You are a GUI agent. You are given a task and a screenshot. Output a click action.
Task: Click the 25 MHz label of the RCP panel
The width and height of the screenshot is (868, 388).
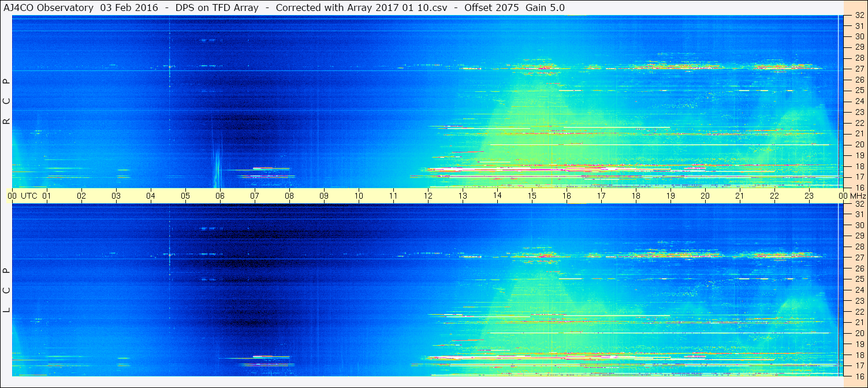(859, 91)
